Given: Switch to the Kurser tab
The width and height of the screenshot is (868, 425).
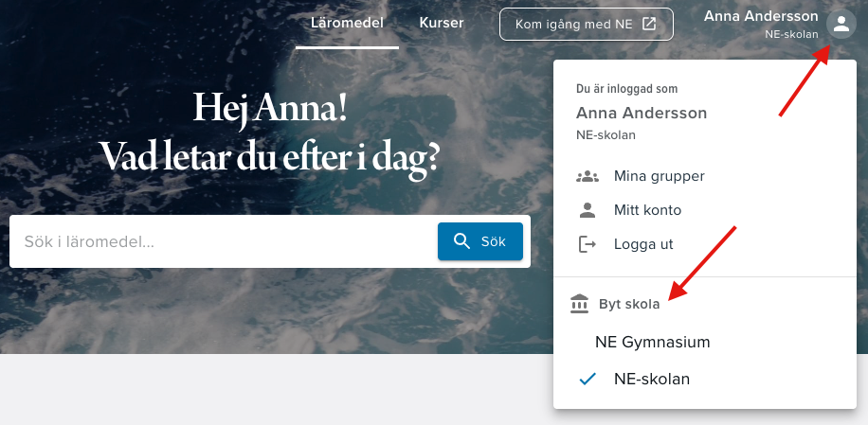Looking at the screenshot, I should (442, 24).
